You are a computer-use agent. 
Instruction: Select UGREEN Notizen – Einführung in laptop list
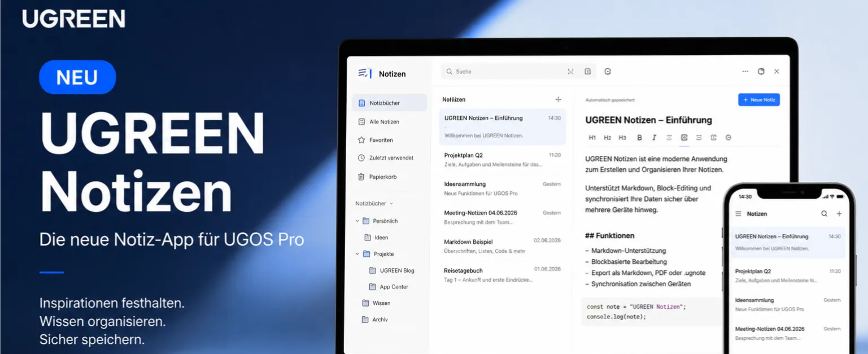(502, 126)
